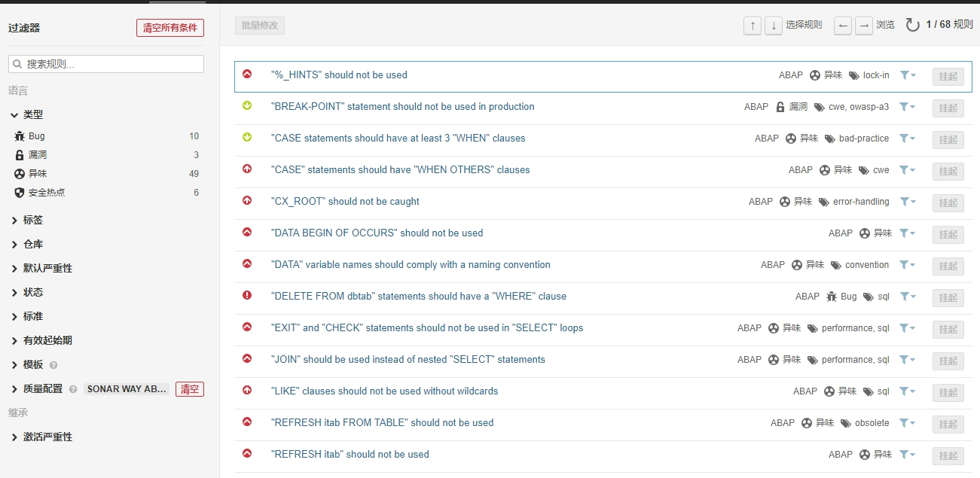This screenshot has width=980, height=478.
Task: Deactivate the %_HINTS rule with 挂起
Action: point(948,77)
